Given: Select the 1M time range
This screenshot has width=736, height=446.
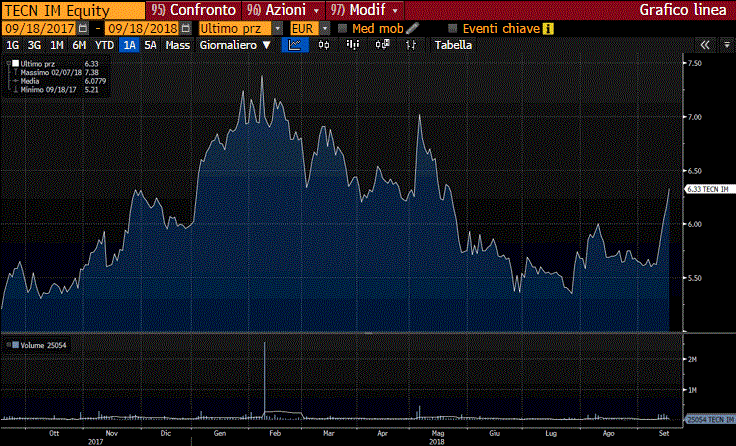Looking at the screenshot, I should pos(57,45).
